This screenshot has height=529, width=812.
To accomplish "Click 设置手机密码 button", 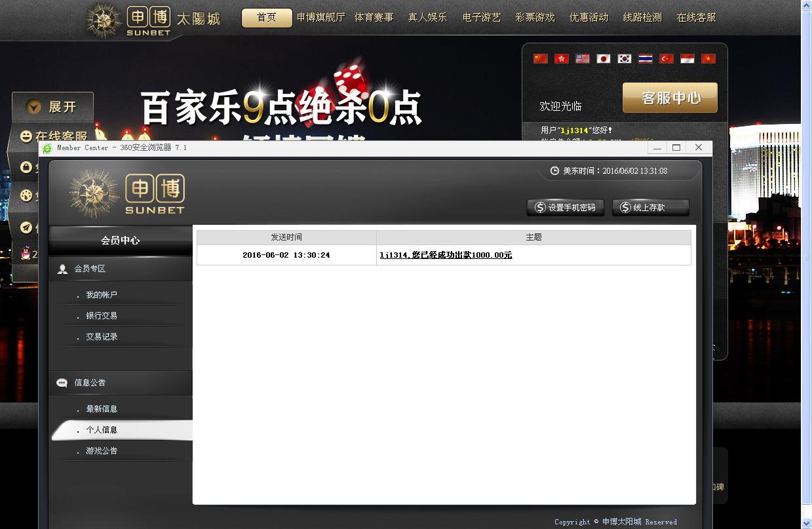I will (x=566, y=207).
